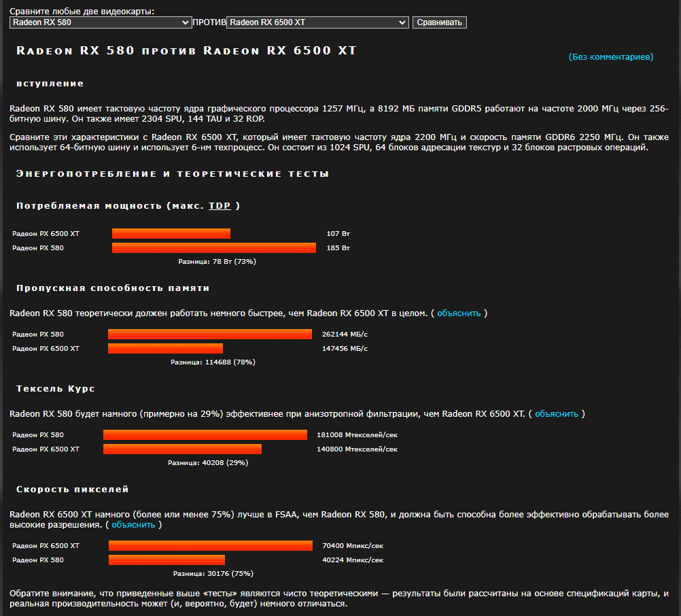Click 'Радеон РХ 6500 XT' label in the pixel chart
The height and width of the screenshot is (616, 681).
tap(46, 546)
